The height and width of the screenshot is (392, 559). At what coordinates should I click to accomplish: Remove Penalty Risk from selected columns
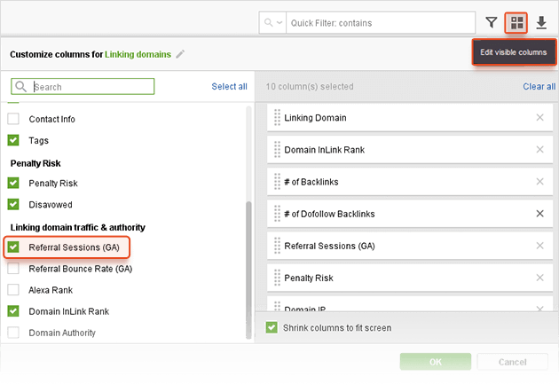tap(540, 278)
